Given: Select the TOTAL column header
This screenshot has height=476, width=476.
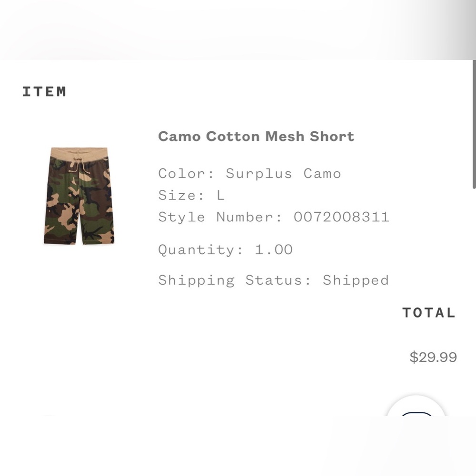Looking at the screenshot, I should coord(429,313).
